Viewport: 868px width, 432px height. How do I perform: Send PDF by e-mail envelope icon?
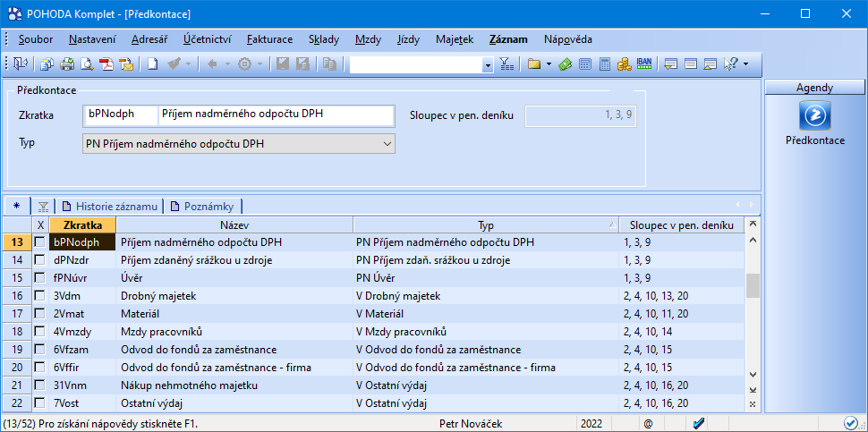126,64
